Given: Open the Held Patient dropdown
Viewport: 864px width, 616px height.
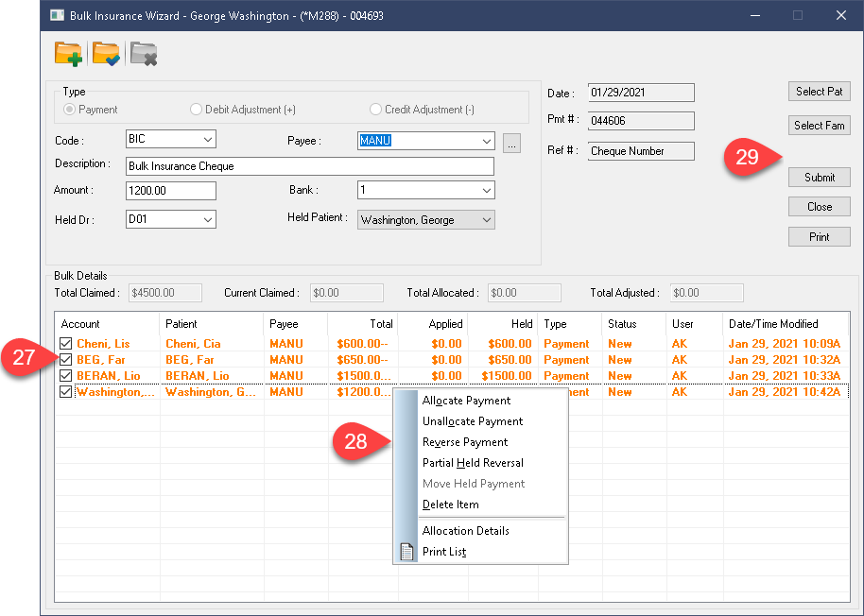Looking at the screenshot, I should pyautogui.click(x=487, y=219).
